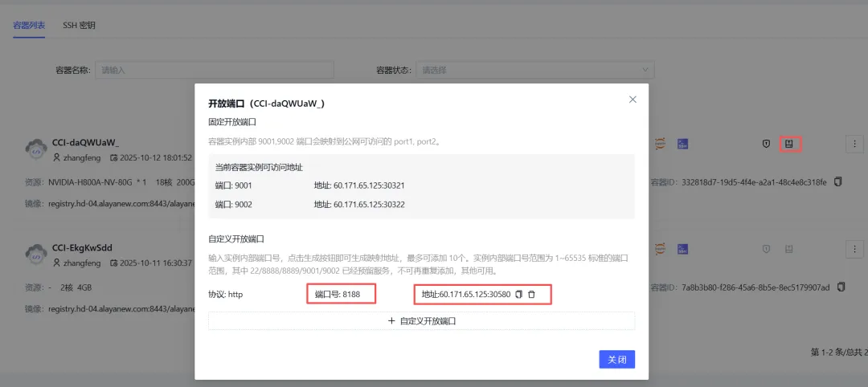
Task: Switch to the SSH 密钥 tab
Action: (x=80, y=25)
